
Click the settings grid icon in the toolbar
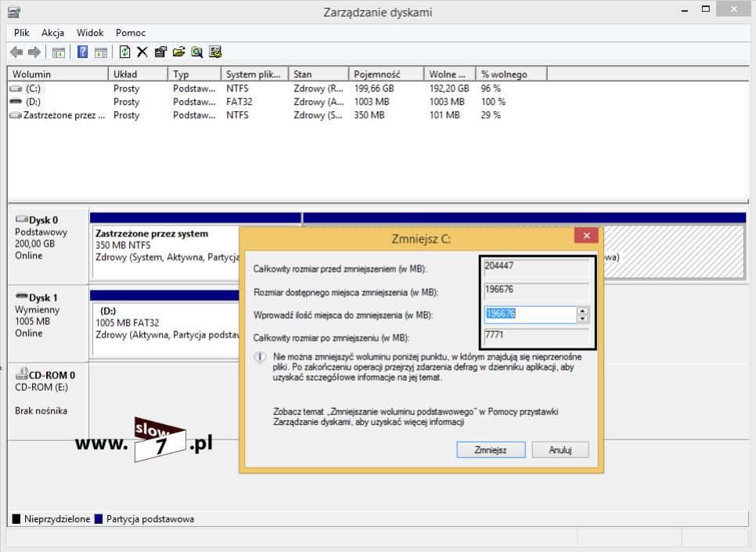(215, 52)
